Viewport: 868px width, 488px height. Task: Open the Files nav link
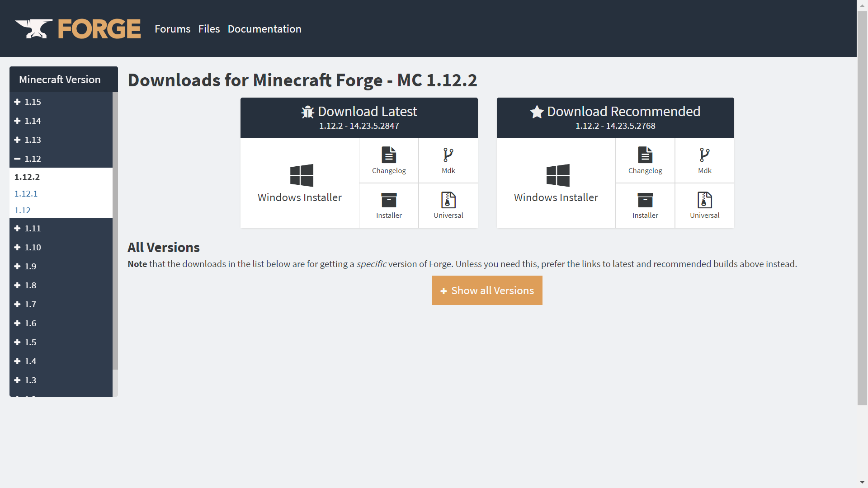click(x=209, y=29)
